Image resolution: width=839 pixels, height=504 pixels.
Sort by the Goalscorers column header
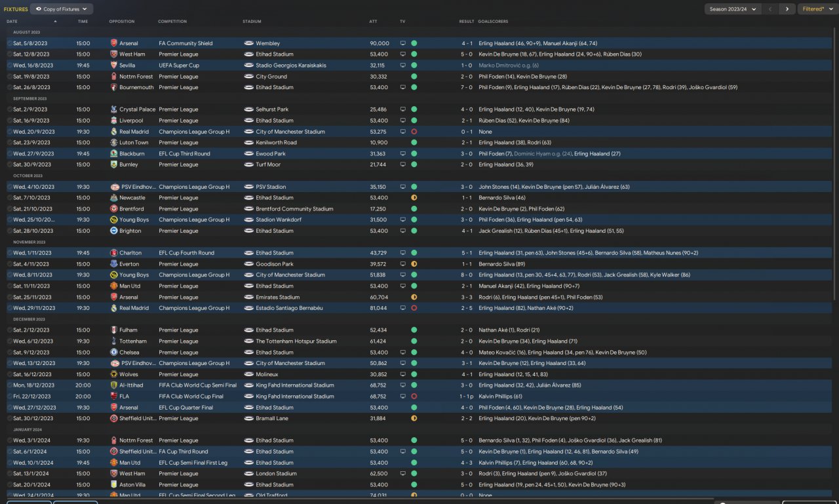pyautogui.click(x=493, y=22)
